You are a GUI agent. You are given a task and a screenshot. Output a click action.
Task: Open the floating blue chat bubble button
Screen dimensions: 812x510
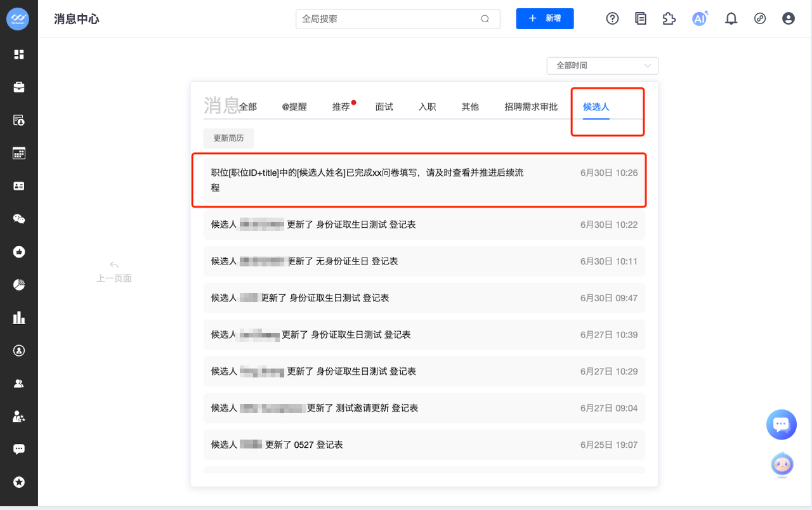(782, 424)
